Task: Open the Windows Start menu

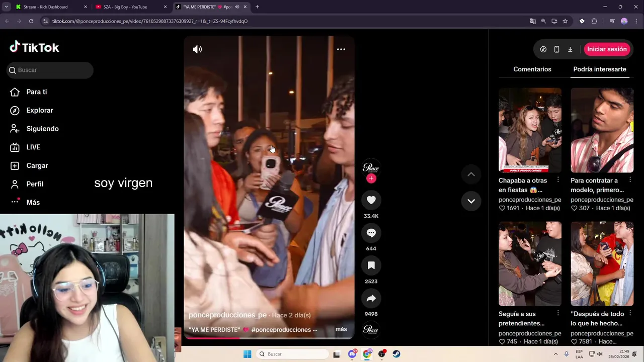Action: (x=247, y=354)
